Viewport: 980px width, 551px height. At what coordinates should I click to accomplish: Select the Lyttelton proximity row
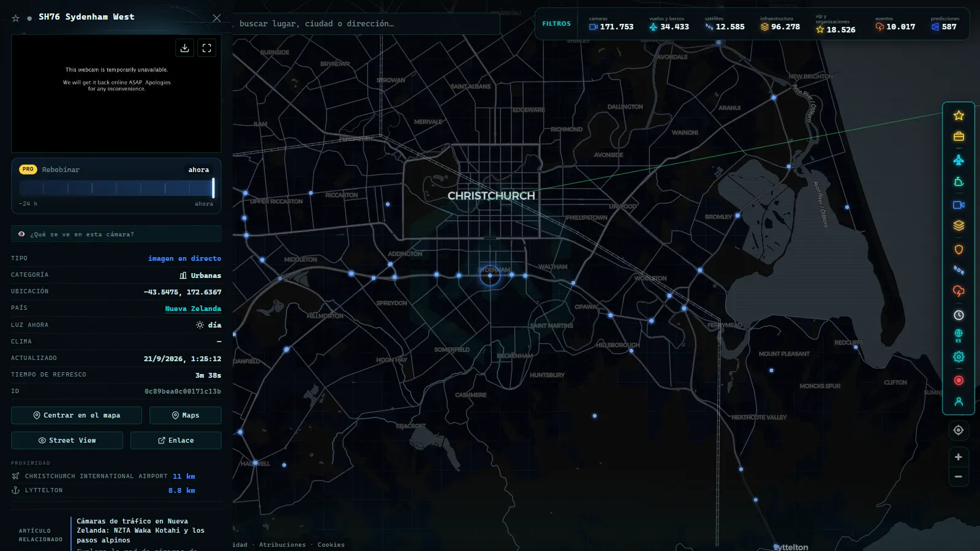(104, 490)
